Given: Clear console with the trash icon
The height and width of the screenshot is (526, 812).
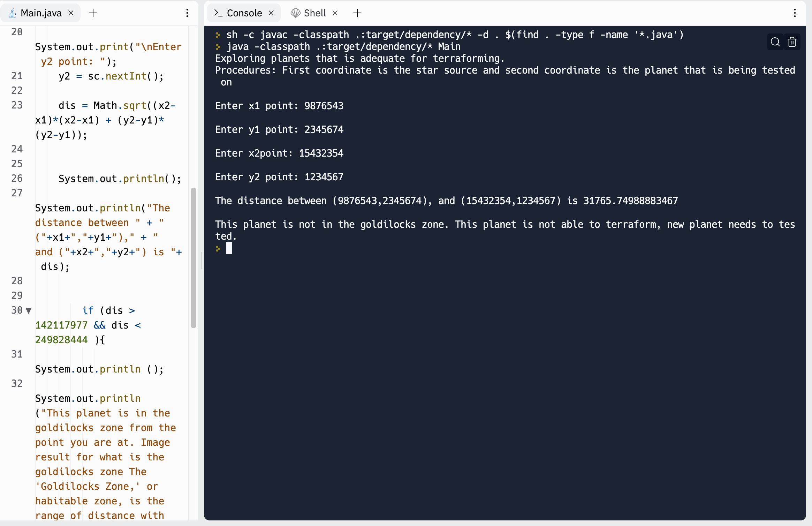Looking at the screenshot, I should pos(792,42).
